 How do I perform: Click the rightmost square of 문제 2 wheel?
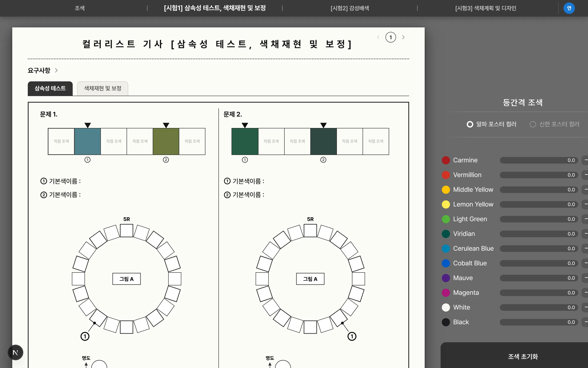coord(358,279)
